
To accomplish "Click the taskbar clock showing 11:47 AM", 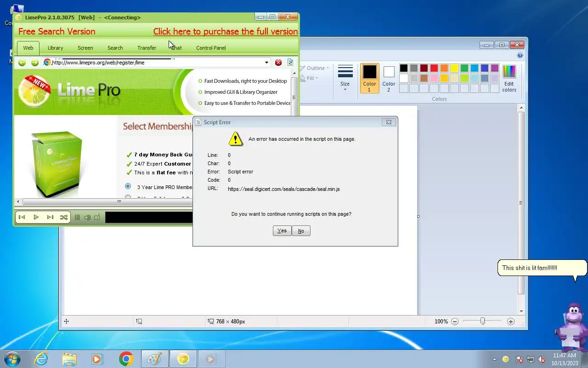I will coord(565,359).
